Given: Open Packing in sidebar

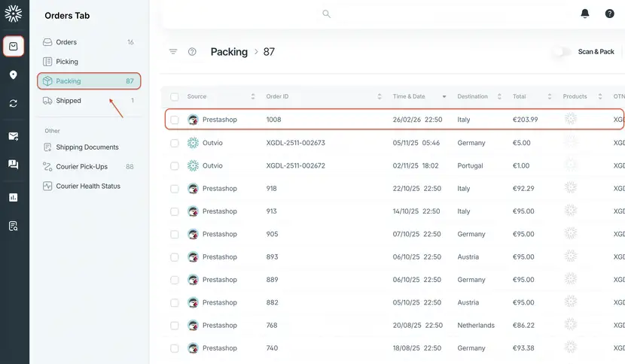Looking at the screenshot, I should tap(89, 81).
